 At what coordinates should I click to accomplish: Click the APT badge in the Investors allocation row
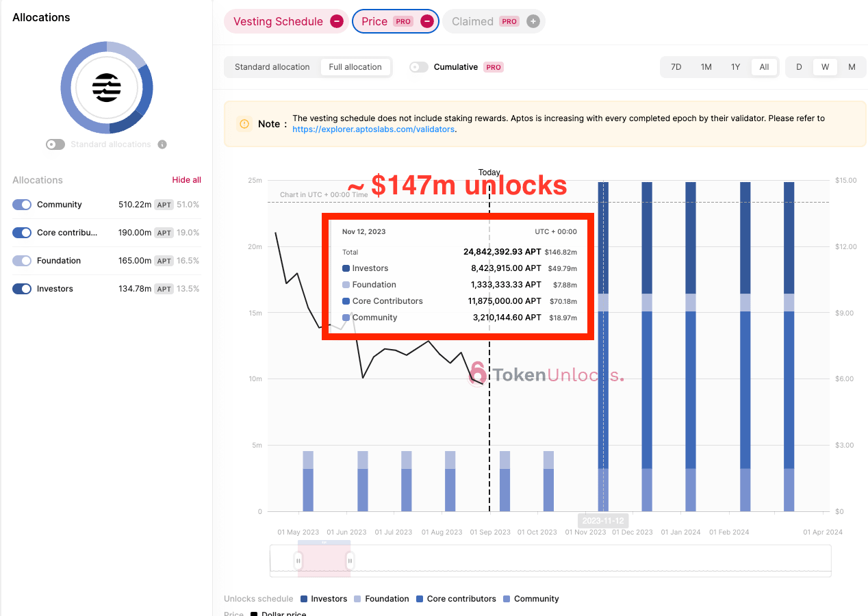click(164, 289)
